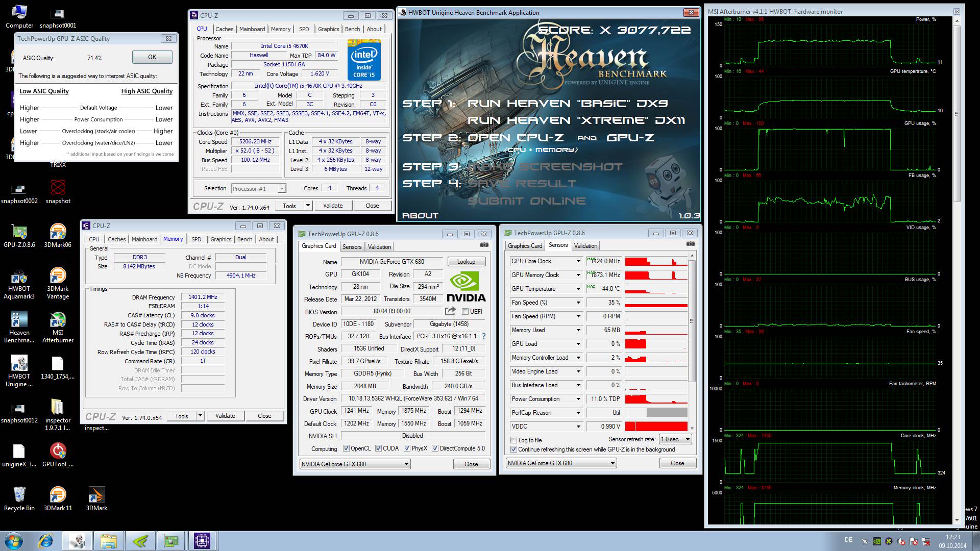Open HWBOT Unigine desktop shortcut

(19, 371)
